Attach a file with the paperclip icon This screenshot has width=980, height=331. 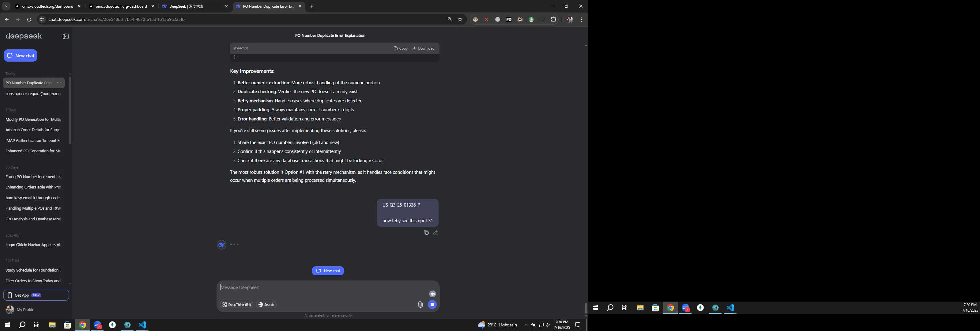click(x=420, y=305)
